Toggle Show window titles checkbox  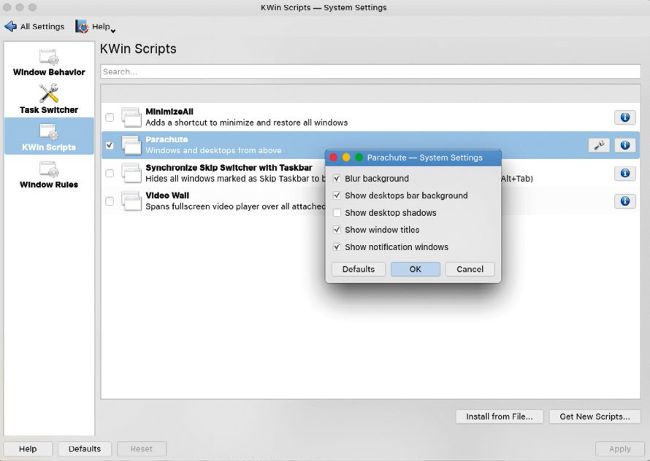[337, 230]
